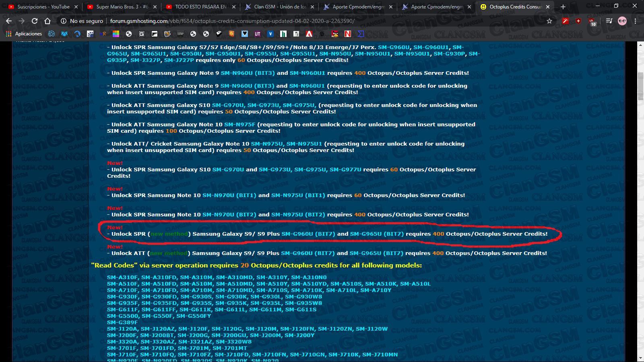Go forward with the forward arrow

coord(22,21)
